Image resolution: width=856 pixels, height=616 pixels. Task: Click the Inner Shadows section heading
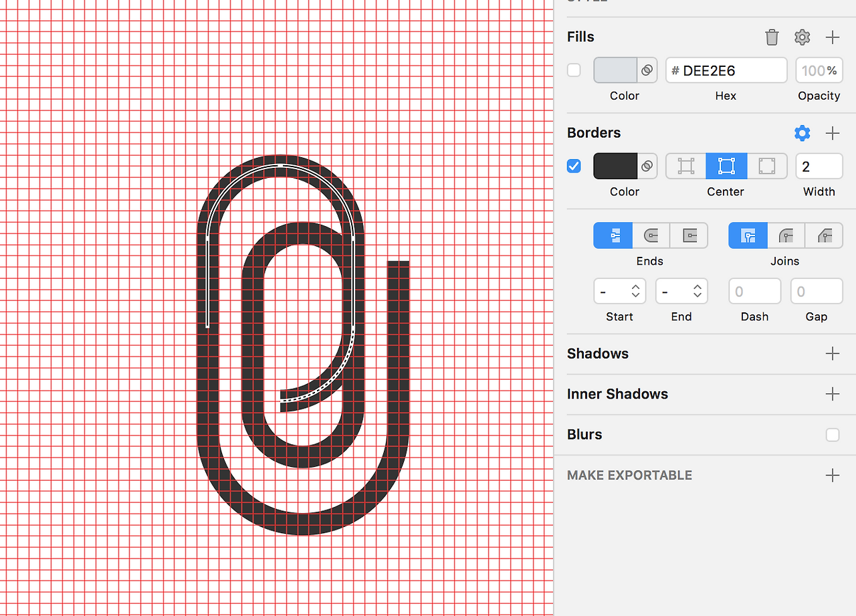tap(617, 394)
